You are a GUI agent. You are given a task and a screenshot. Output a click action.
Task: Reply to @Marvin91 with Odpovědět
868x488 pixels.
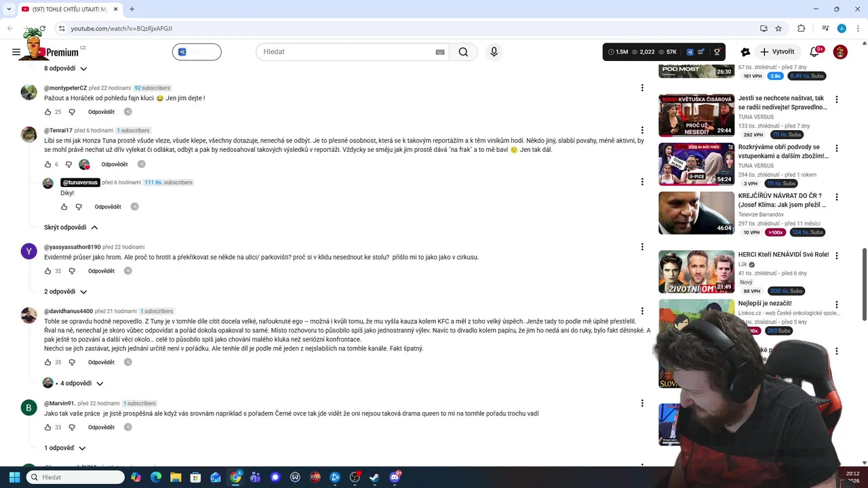(x=101, y=428)
